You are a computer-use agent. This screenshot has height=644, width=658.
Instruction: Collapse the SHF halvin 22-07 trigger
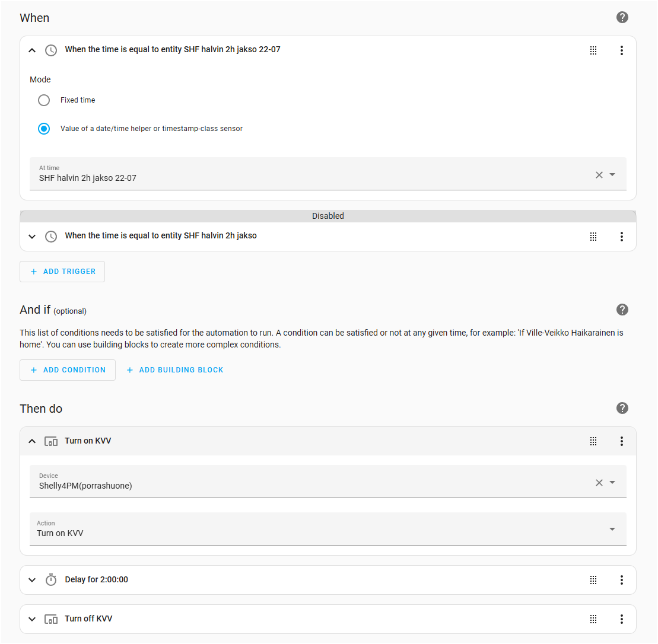pyautogui.click(x=32, y=50)
